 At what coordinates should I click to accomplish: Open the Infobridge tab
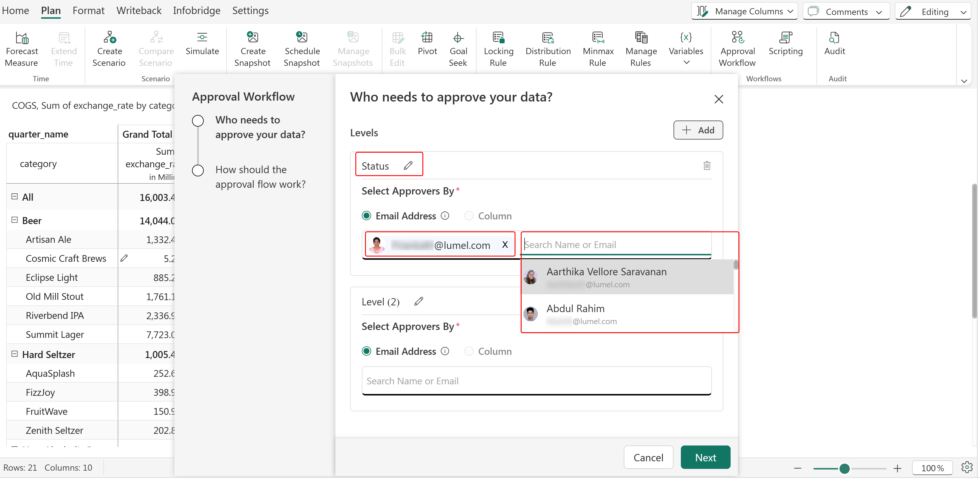click(196, 11)
